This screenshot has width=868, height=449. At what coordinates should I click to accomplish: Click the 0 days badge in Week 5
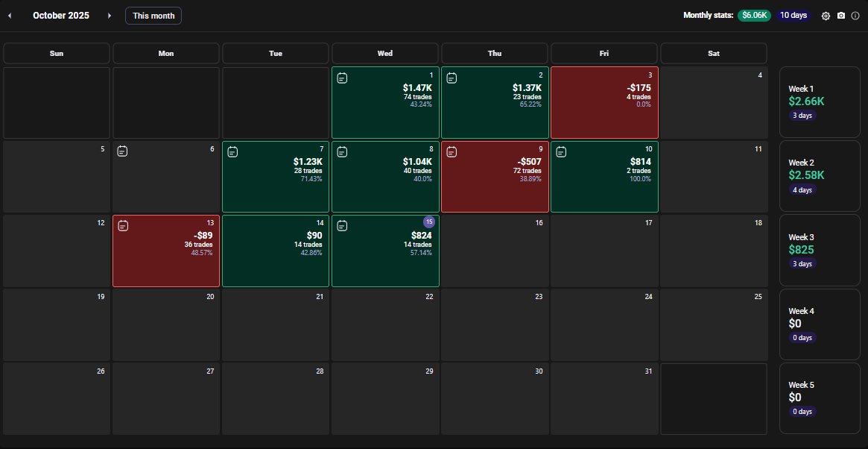coord(802,412)
